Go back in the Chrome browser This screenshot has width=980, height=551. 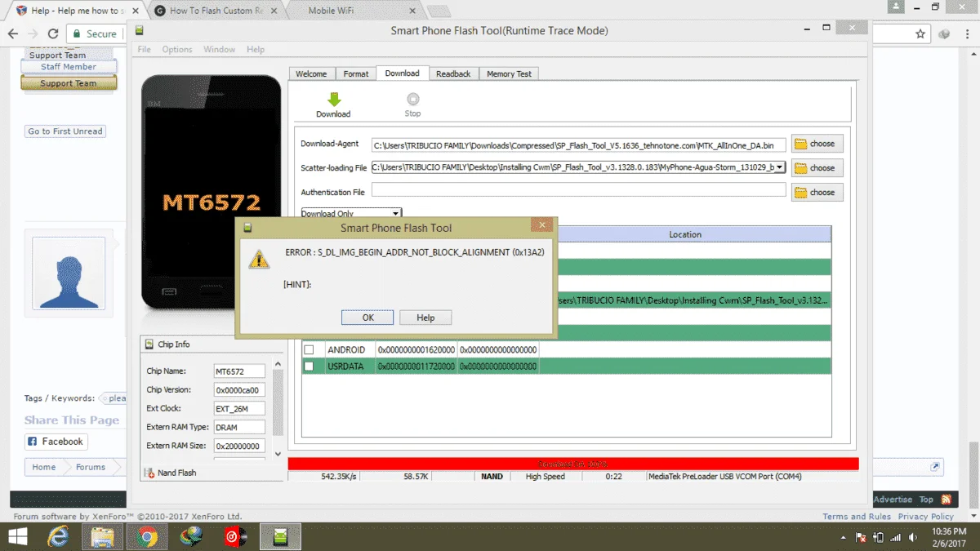(x=13, y=34)
